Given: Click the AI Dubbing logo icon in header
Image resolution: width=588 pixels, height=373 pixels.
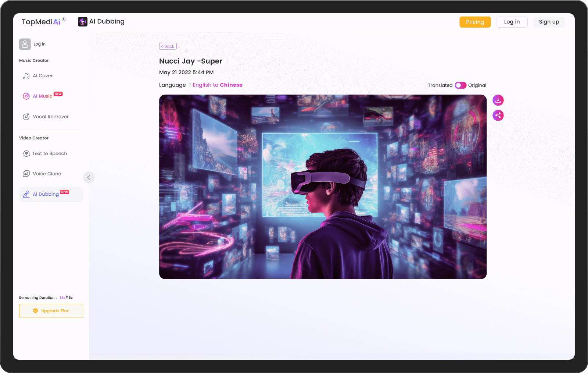Looking at the screenshot, I should (x=83, y=22).
